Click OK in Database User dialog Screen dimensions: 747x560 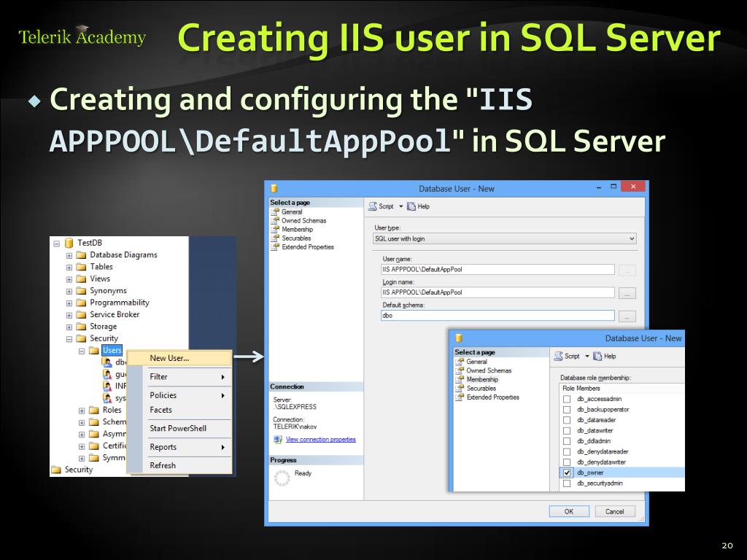coord(569,511)
